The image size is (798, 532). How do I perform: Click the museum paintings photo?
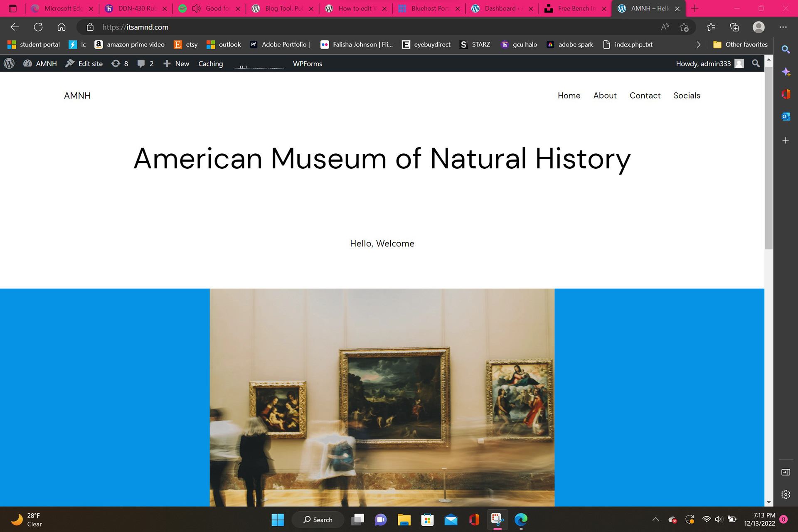point(382,397)
